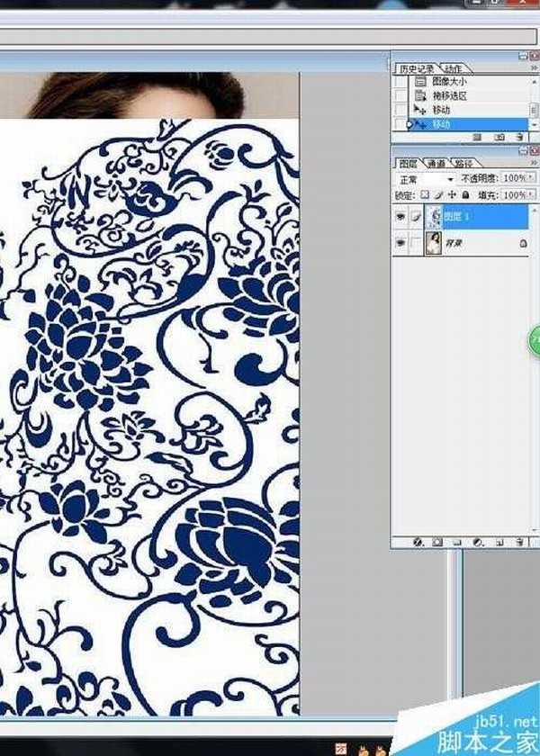Hide 图层 1 using its eye icon
Screen dimensions: 540x756
(400, 217)
